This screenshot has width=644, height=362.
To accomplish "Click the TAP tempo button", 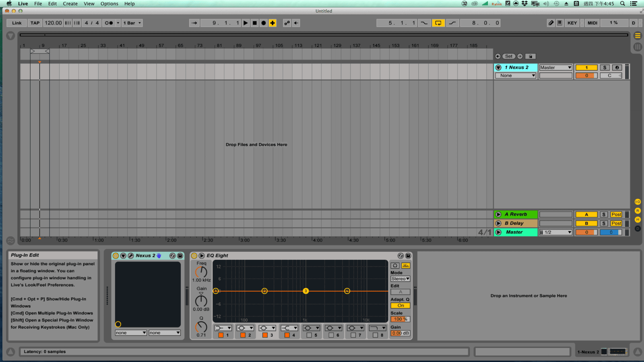I will pos(35,23).
